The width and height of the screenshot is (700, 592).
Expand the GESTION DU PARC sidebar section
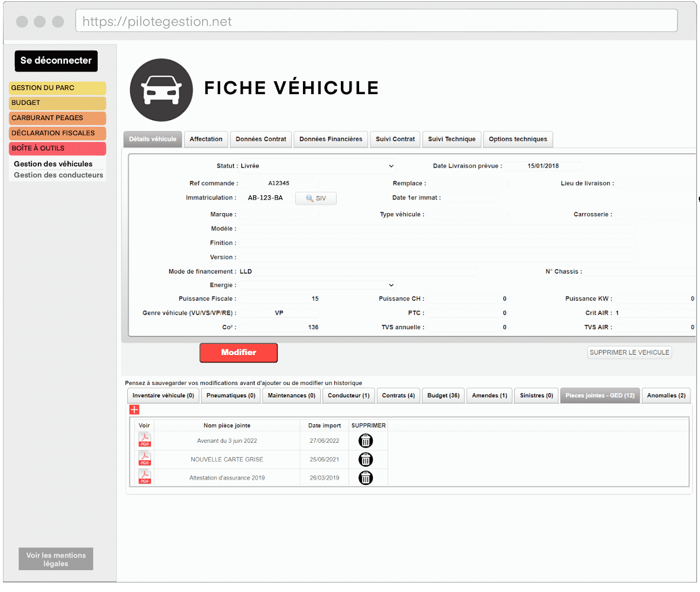tap(57, 88)
